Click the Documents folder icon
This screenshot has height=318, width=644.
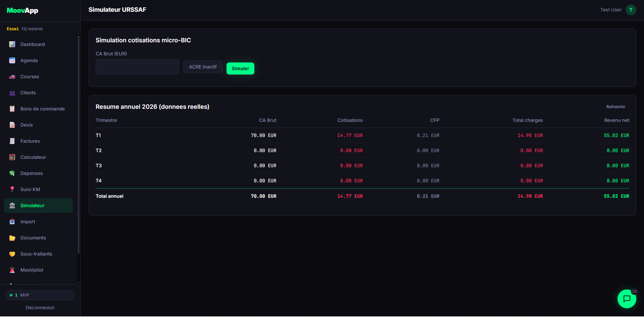coord(12,238)
